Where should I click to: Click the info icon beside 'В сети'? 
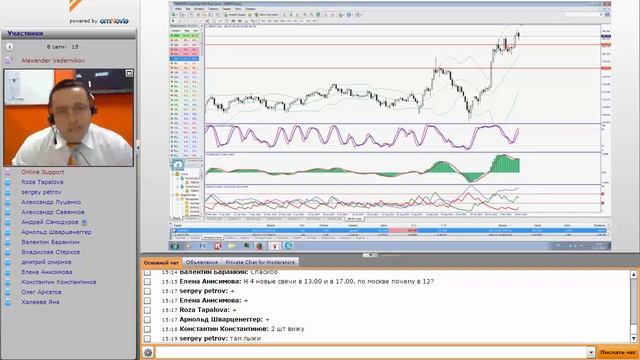[x=9, y=47]
